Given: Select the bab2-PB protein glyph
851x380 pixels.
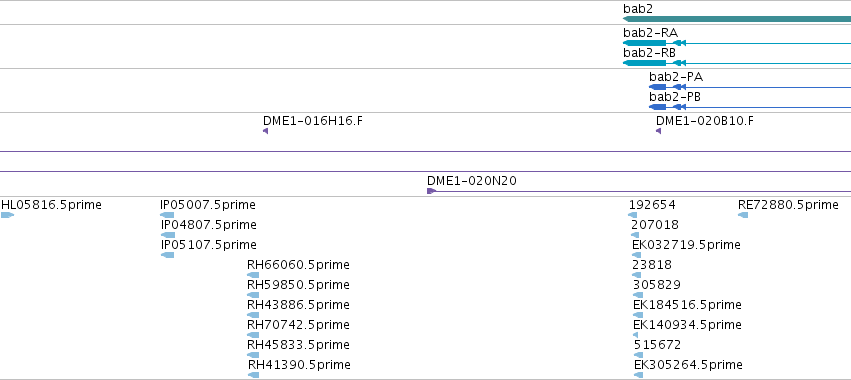Looking at the screenshot, I should [750, 107].
